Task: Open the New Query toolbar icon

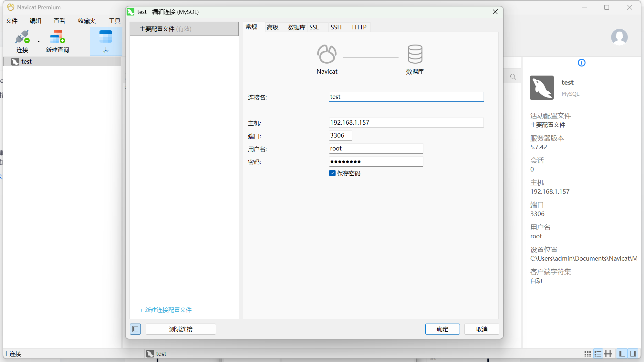Action: coord(57,37)
